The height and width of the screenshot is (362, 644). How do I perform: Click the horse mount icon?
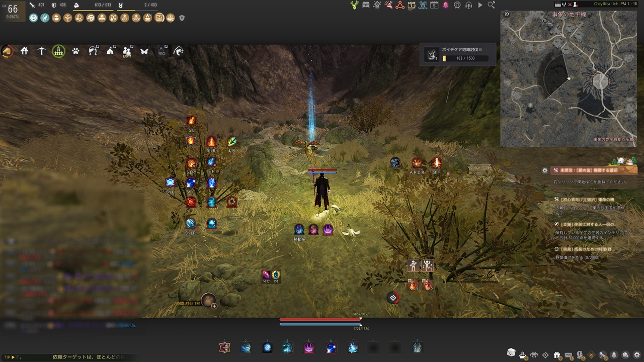(7, 51)
